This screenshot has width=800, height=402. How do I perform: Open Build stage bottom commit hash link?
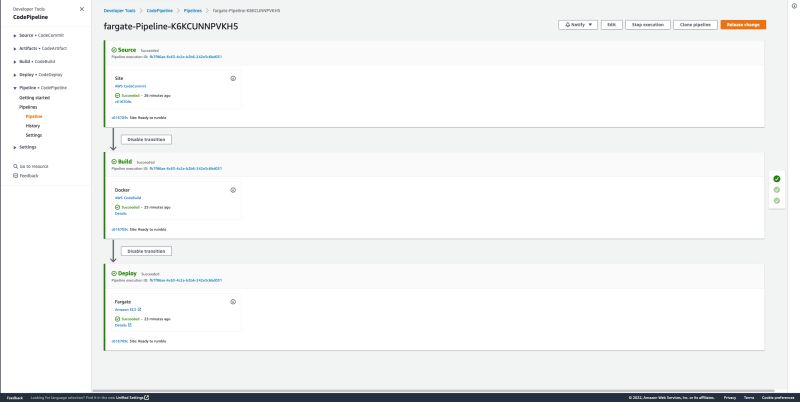(x=120, y=230)
